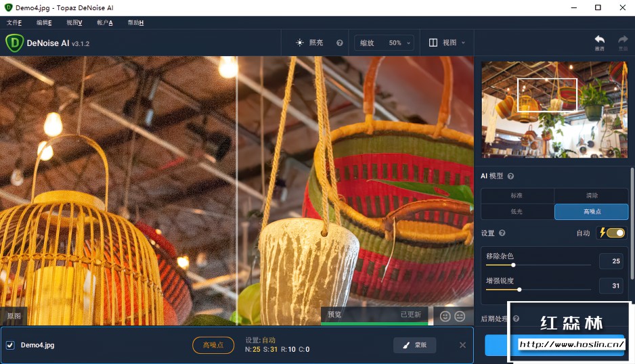Viewport: 635px width, 364px height.
Task: Click the N:25 S:31 settings summary
Action: coord(278,349)
